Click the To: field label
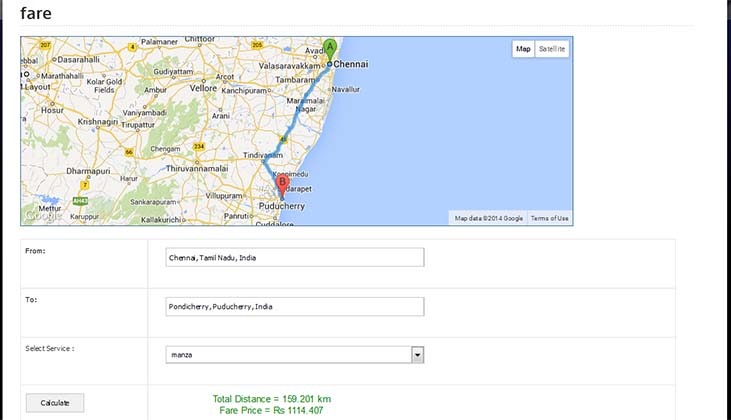The image size is (731, 420). (x=31, y=300)
